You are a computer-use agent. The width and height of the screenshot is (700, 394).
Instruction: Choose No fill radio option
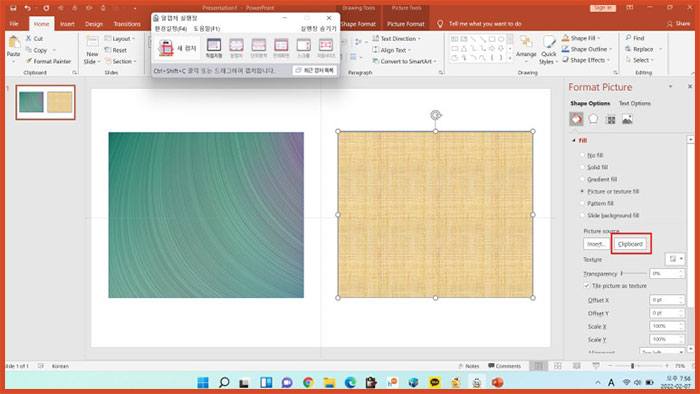coord(582,155)
